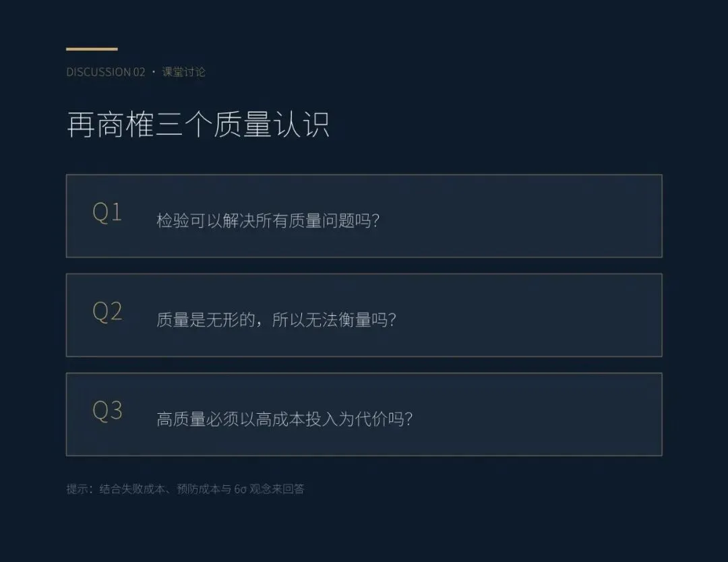The width and height of the screenshot is (728, 562).
Task: Click the title 再商榷三个质量认识
Action: coord(198,125)
